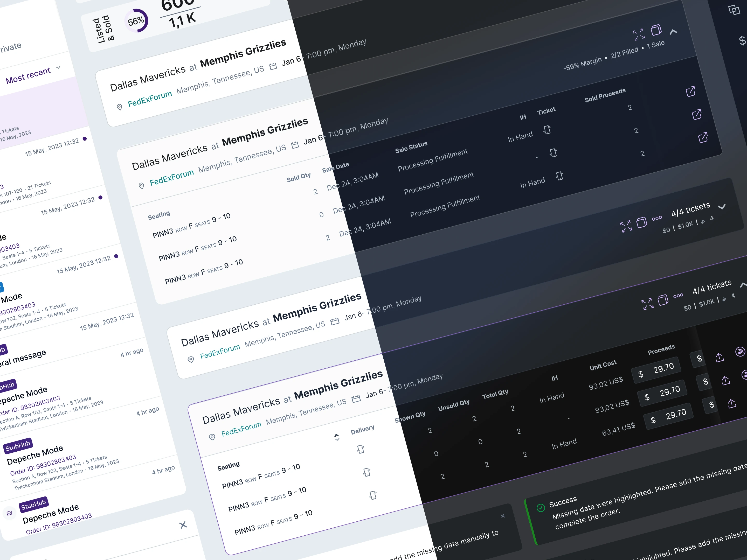Image resolution: width=747 pixels, height=560 pixels.
Task: Click the first row upload share icon near Proceeds
Action: [720, 358]
